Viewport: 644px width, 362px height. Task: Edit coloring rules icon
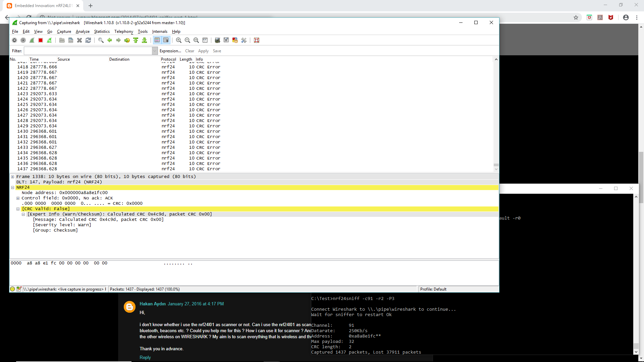tap(235, 40)
